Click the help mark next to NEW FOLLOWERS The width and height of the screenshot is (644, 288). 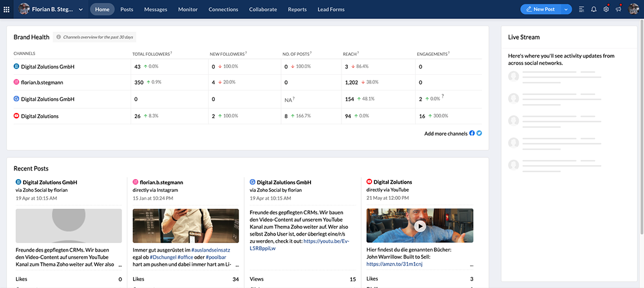click(x=246, y=53)
